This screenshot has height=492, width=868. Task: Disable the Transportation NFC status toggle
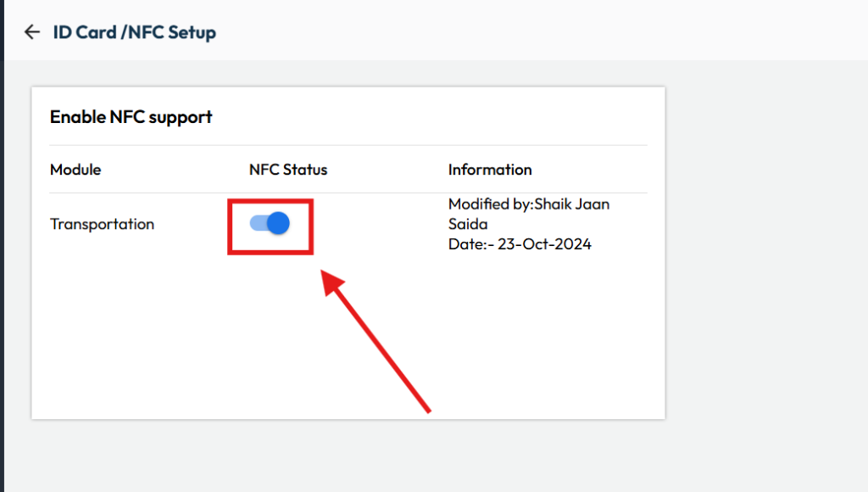pyautogui.click(x=270, y=223)
